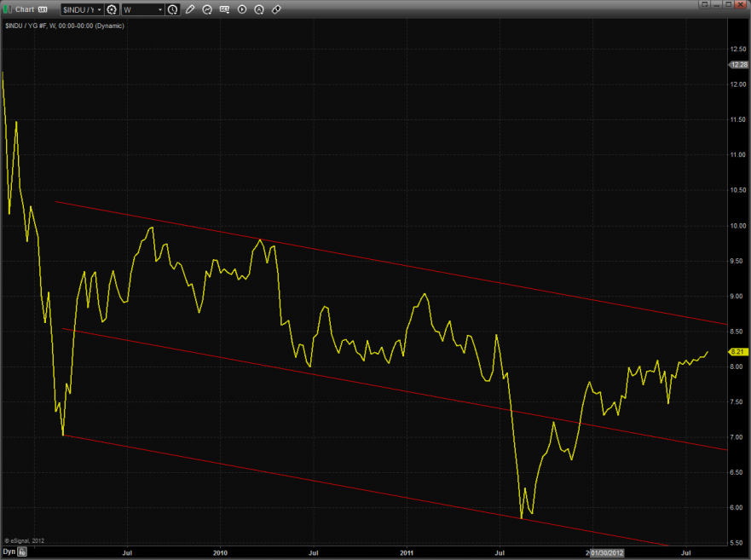Click the time template clock icon
The image size is (751, 560).
pos(173,9)
